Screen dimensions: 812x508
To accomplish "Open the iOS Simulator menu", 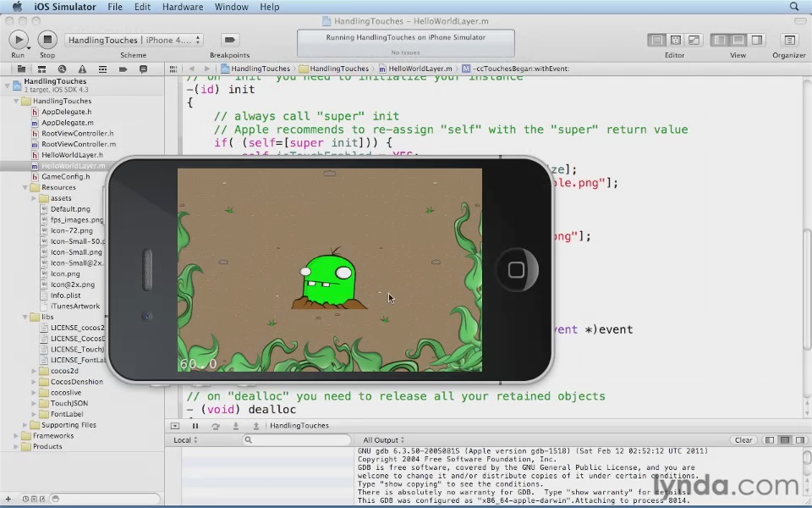I will click(65, 7).
